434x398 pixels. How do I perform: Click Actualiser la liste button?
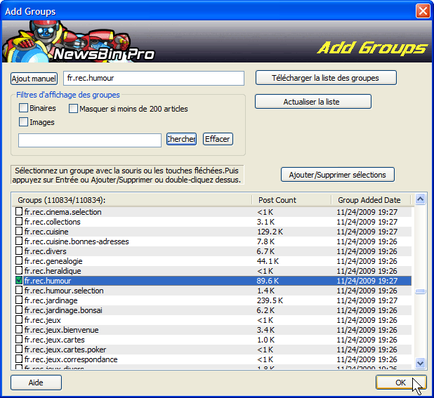(313, 102)
